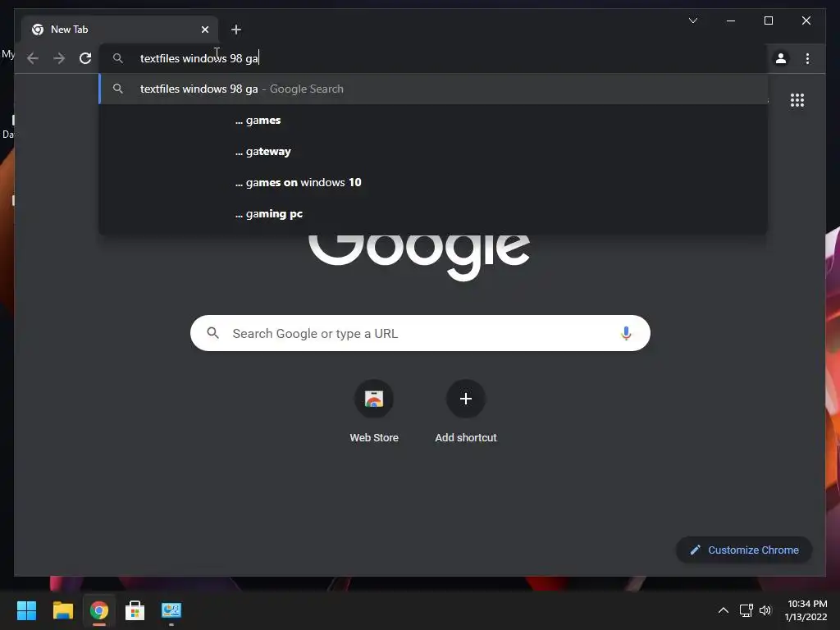This screenshot has height=630, width=840.
Task: Open Customize Chrome
Action: pyautogui.click(x=744, y=550)
